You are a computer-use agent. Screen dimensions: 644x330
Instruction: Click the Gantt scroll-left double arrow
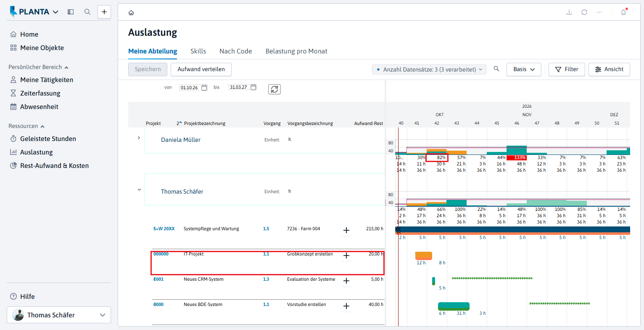[x=399, y=230]
